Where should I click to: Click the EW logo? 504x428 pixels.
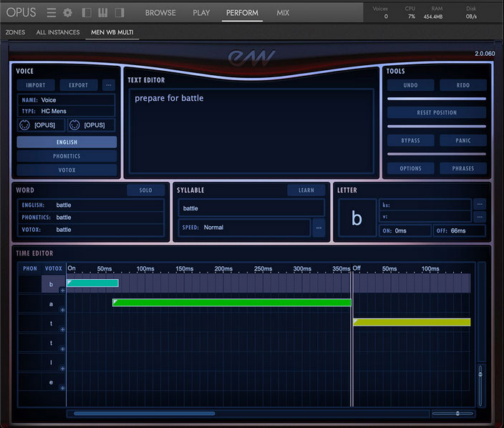(x=251, y=58)
